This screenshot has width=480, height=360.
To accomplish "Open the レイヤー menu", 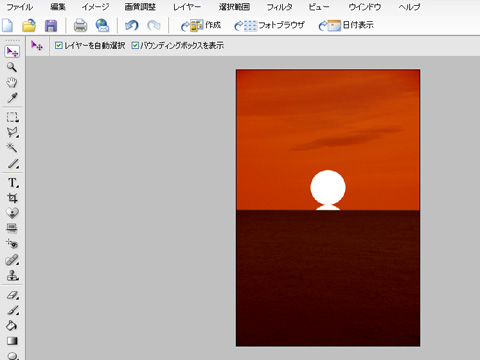I will 187,7.
